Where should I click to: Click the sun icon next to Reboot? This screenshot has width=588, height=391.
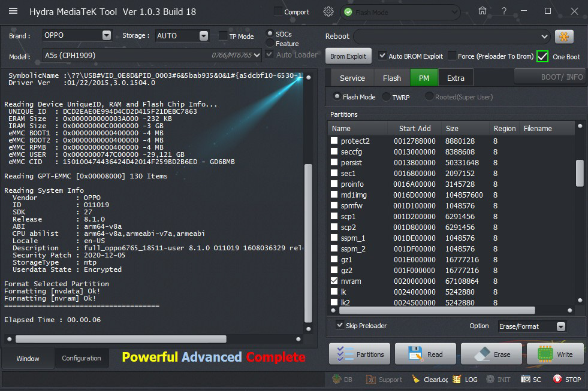click(563, 36)
